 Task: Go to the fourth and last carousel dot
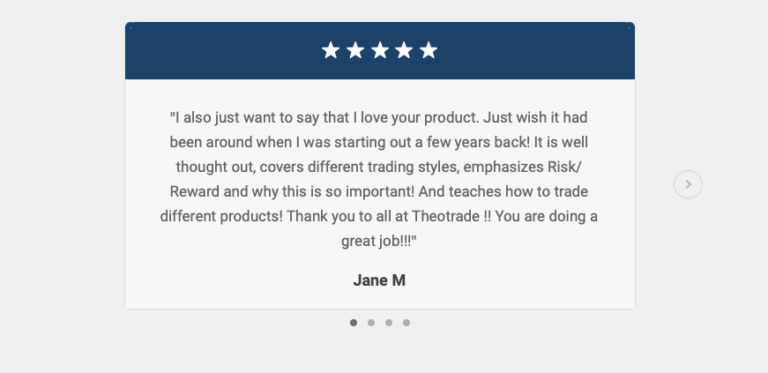coord(407,323)
